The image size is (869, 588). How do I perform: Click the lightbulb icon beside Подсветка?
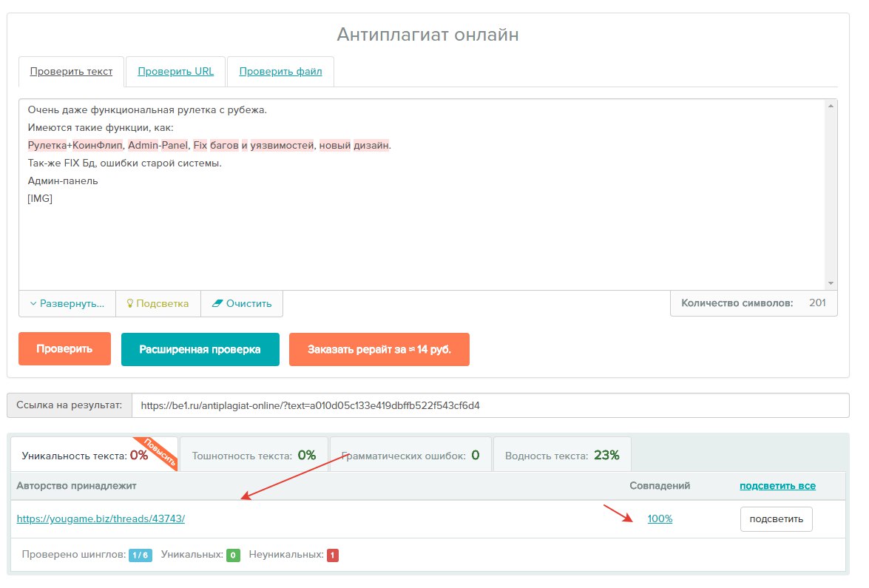(130, 304)
